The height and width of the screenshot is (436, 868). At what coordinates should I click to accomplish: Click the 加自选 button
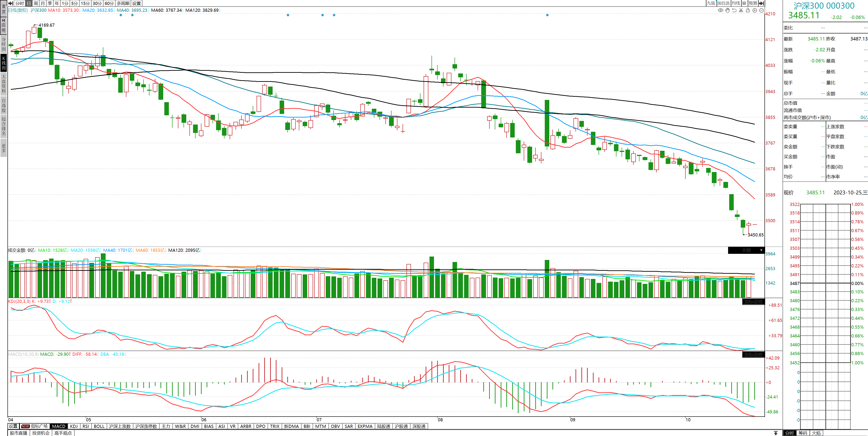(x=723, y=3)
